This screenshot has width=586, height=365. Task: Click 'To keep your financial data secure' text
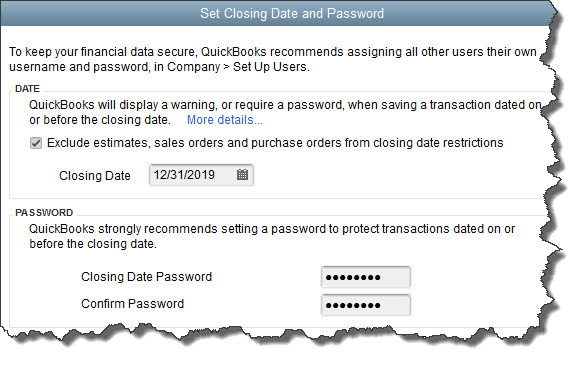coord(103,52)
